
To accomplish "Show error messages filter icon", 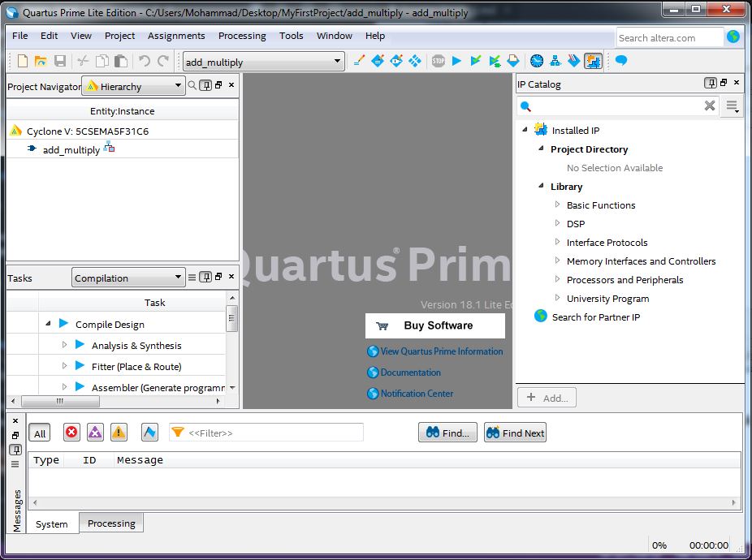I will coord(71,433).
